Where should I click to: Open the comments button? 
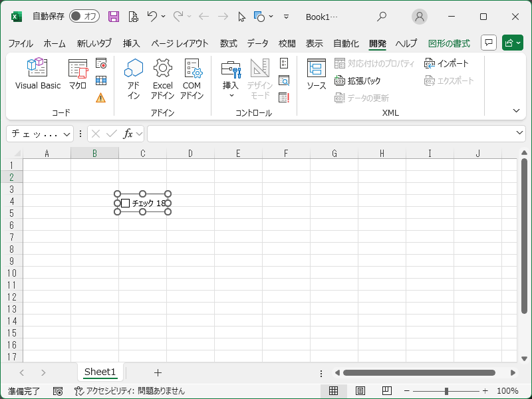point(489,43)
